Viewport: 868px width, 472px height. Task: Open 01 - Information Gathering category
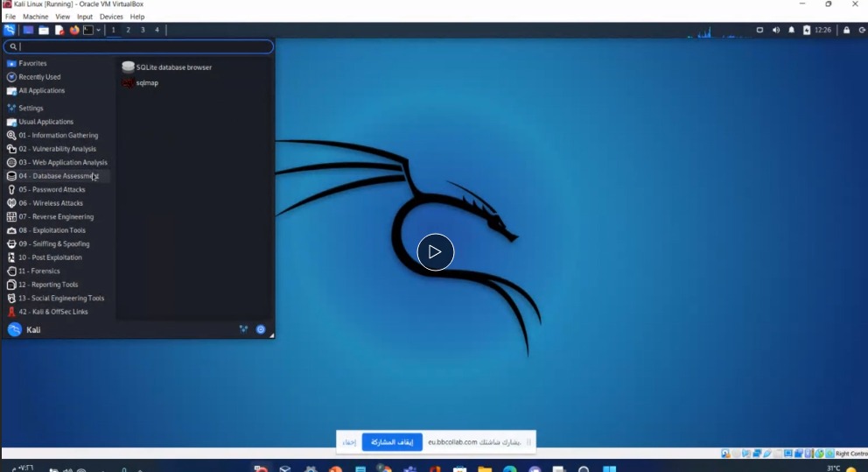[58, 135]
